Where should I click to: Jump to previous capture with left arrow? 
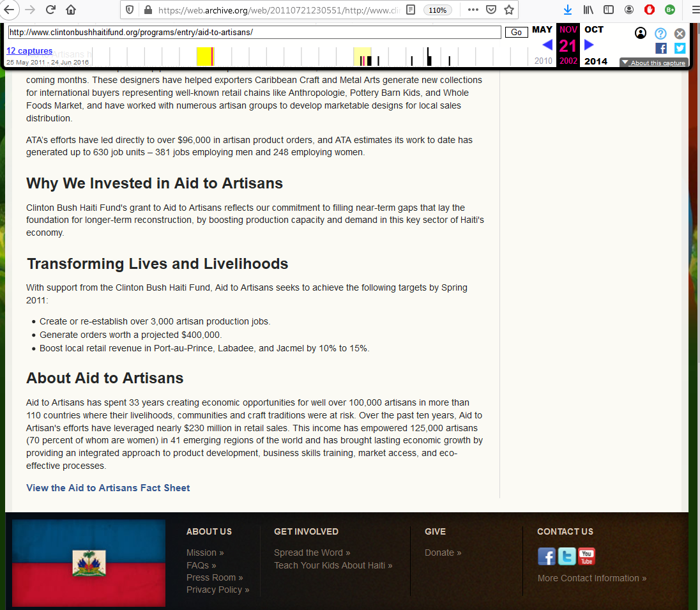[x=547, y=45]
